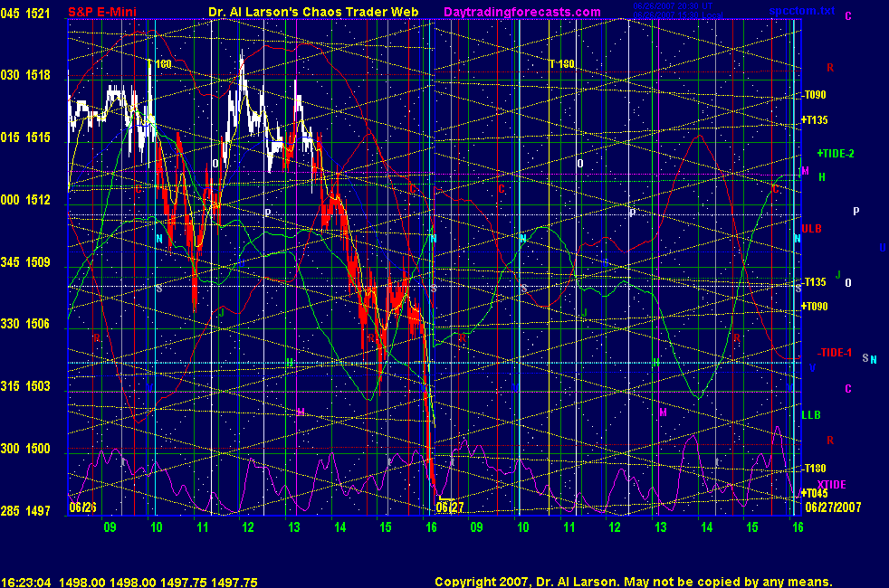Click Dr. Al Larson's Chaos Trader Web heading
The height and width of the screenshot is (588, 889).
point(313,12)
